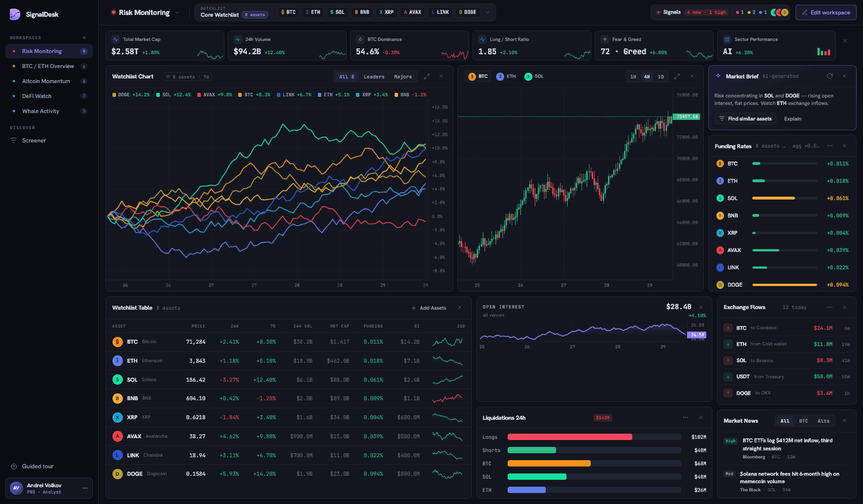Viewport: 863px width, 504px height.
Task: Expand the Watchlist Chart panel to fullscreen
Action: click(426, 76)
